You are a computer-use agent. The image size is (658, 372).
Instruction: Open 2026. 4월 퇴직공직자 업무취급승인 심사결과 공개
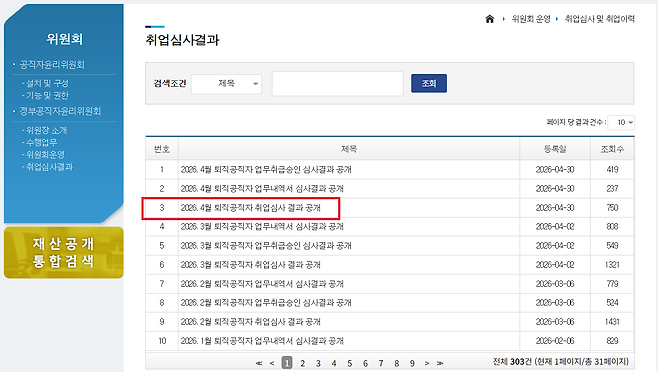266,170
